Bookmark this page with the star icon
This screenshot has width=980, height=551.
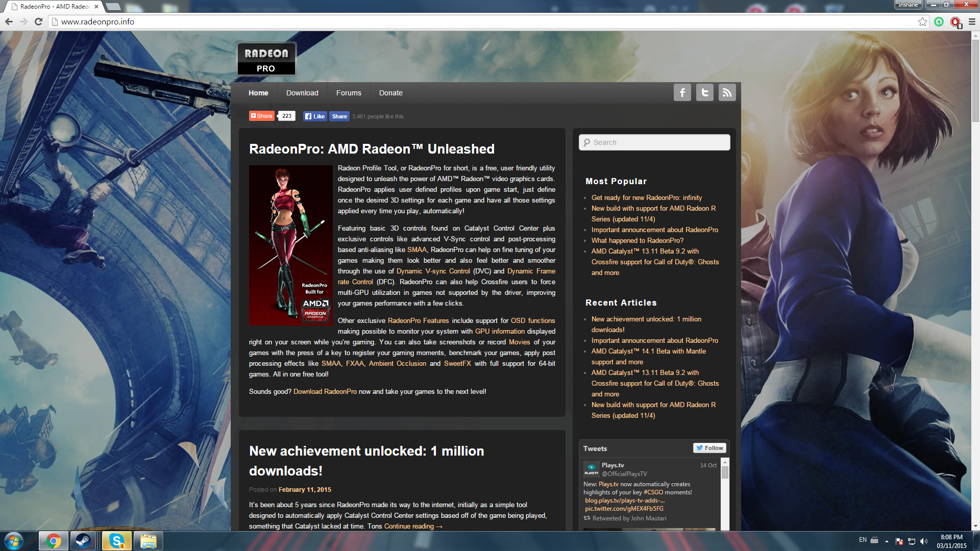coord(922,21)
